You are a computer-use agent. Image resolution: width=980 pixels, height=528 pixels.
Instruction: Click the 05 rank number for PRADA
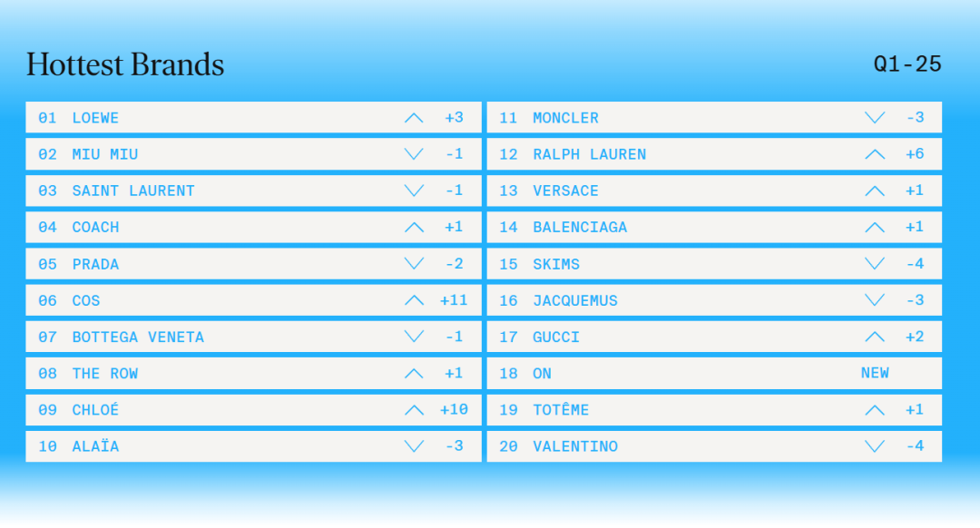point(47,264)
